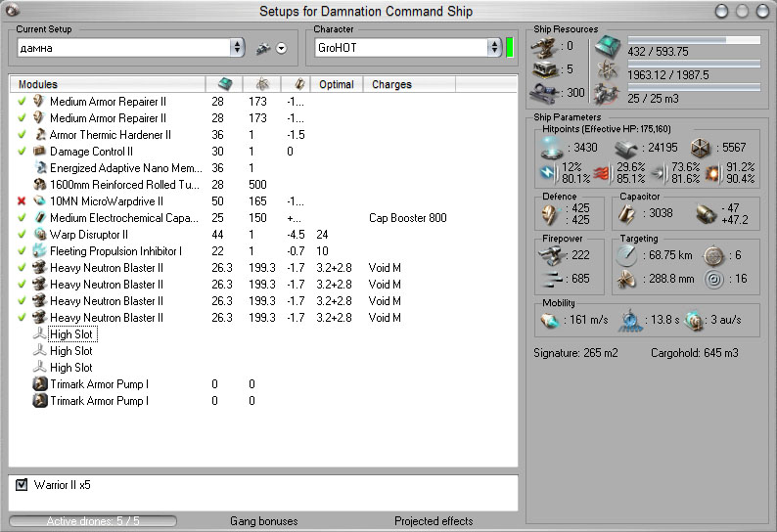Click the thermal resistance flame icon
The image size is (777, 532).
(601, 173)
